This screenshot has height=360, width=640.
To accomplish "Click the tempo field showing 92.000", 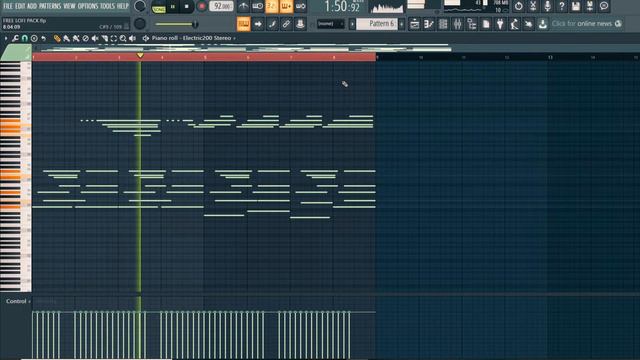I will (222, 6).
